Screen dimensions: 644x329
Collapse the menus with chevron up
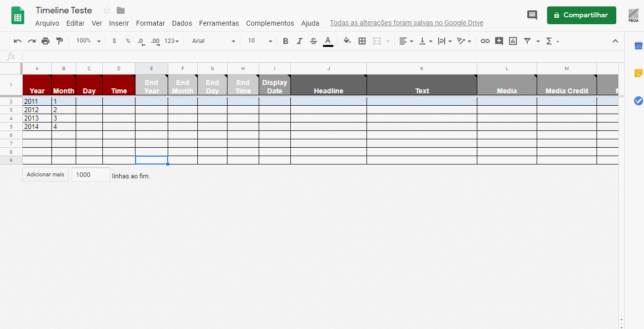615,41
